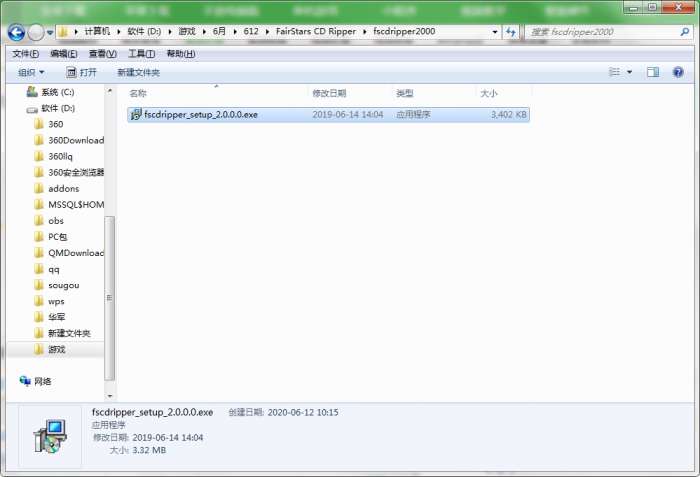This screenshot has width=700, height=477.
Task: Click the 打开 toolbar button
Action: point(81,72)
